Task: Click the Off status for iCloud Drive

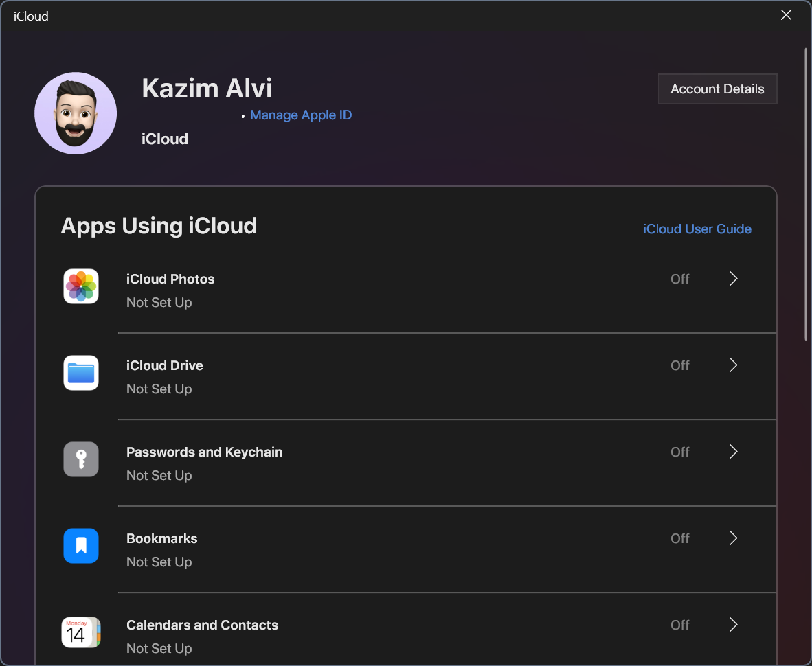Action: (679, 365)
